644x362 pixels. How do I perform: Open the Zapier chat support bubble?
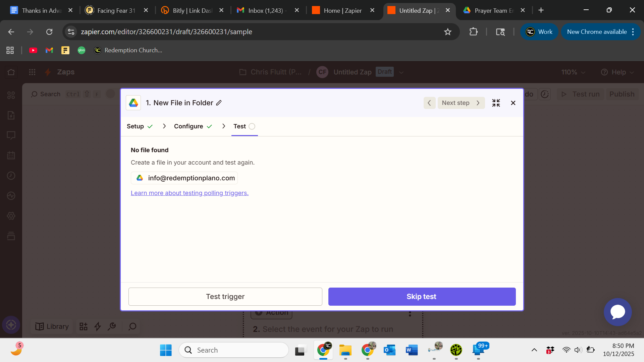point(618,312)
